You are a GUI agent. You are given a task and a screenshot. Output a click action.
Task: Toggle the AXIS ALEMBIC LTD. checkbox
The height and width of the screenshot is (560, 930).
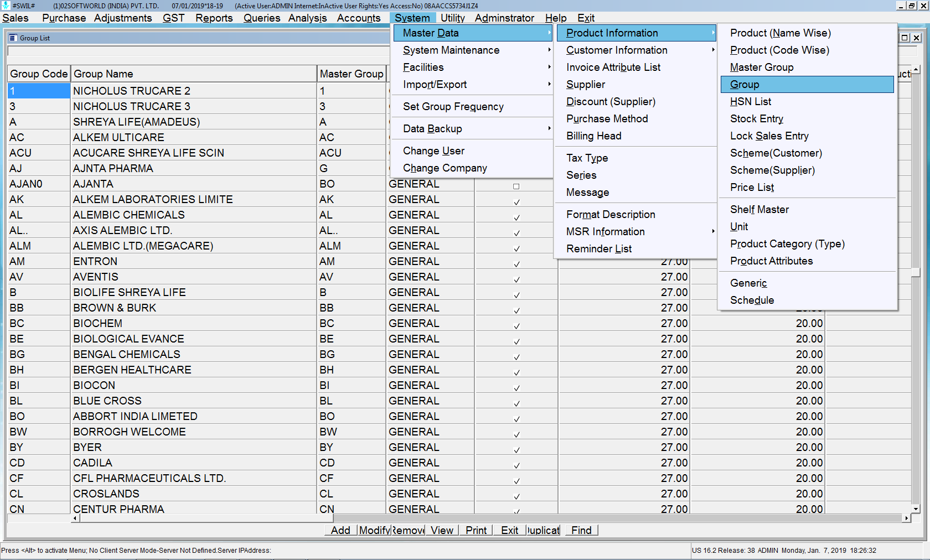(x=516, y=233)
